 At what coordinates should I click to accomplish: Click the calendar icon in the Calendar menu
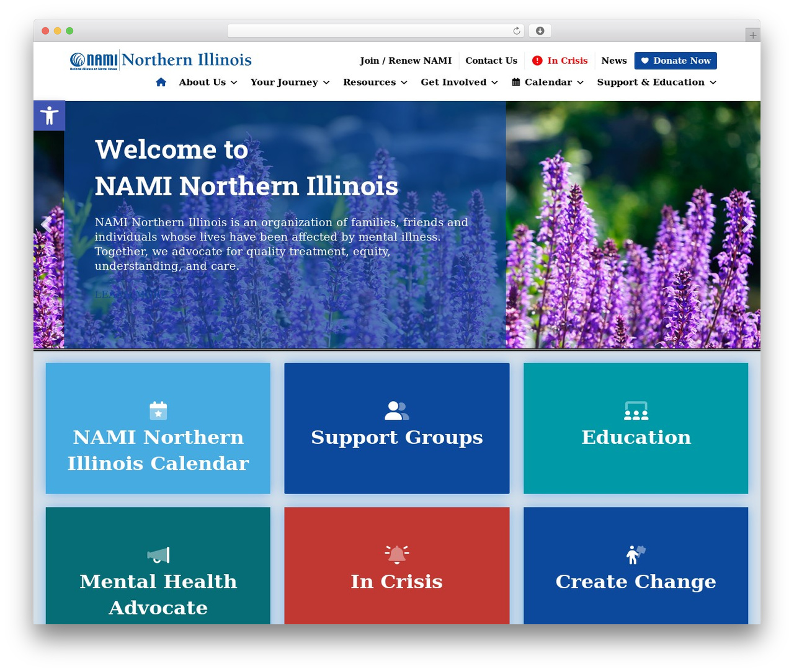[516, 82]
